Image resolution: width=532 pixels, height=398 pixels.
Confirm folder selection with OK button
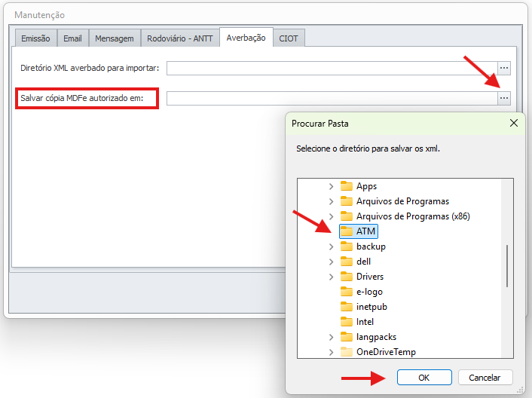coord(424,377)
